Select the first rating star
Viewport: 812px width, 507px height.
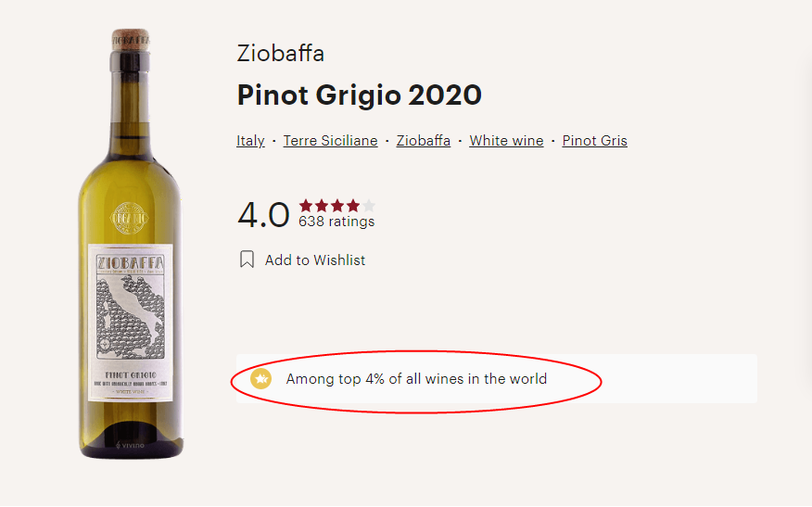point(306,206)
